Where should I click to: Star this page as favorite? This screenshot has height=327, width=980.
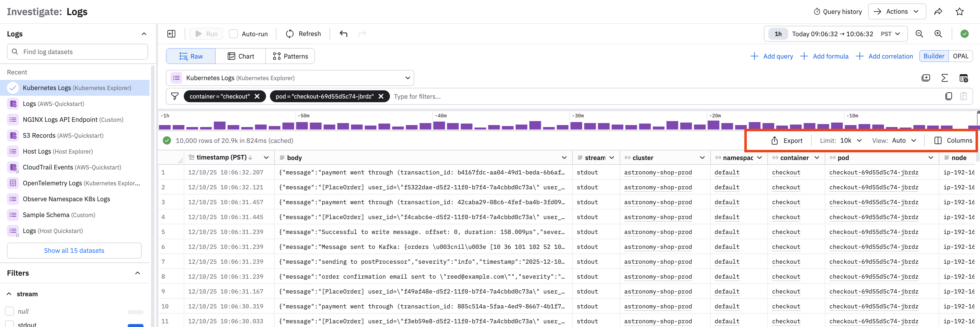point(959,12)
